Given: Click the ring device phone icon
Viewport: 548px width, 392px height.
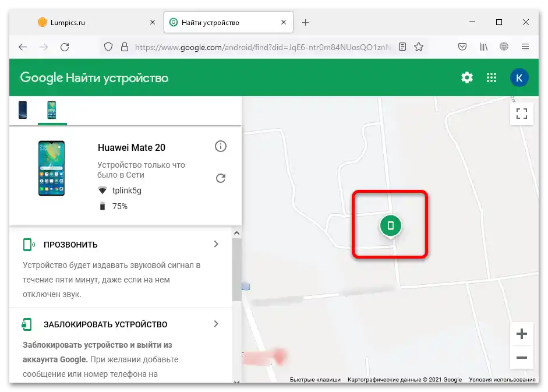Looking at the screenshot, I should pos(29,245).
